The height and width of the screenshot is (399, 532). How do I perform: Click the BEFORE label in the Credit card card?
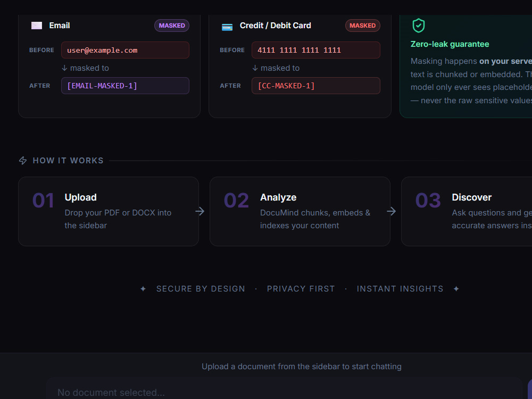pyautogui.click(x=232, y=50)
